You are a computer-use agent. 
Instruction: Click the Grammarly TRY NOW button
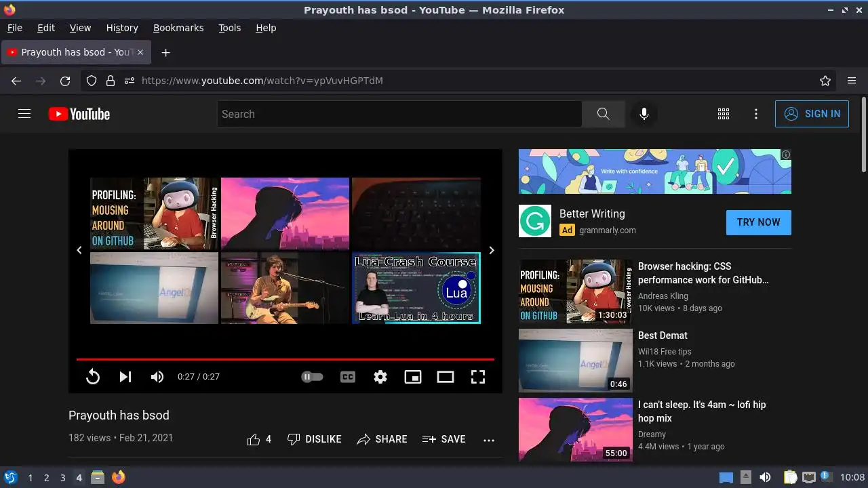point(758,222)
